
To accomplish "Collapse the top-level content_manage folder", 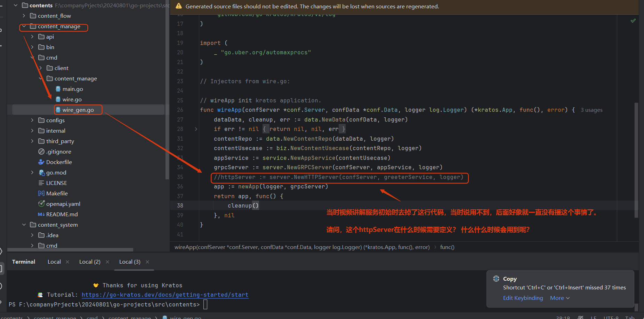I will (24, 26).
